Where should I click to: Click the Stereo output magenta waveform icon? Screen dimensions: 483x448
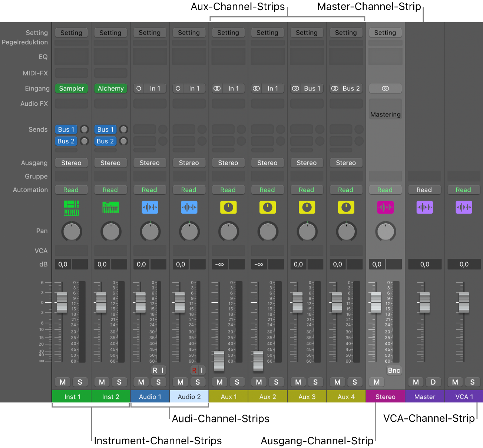tap(386, 207)
